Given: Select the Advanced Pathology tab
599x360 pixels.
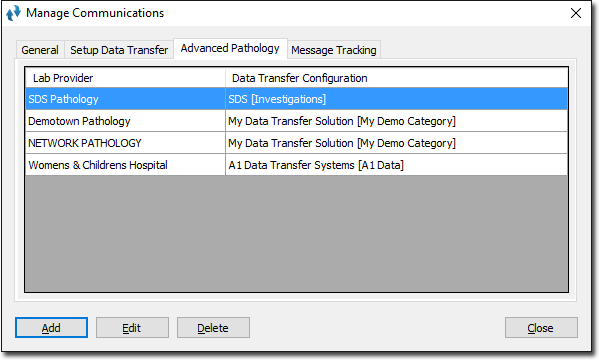Looking at the screenshot, I should [x=230, y=49].
